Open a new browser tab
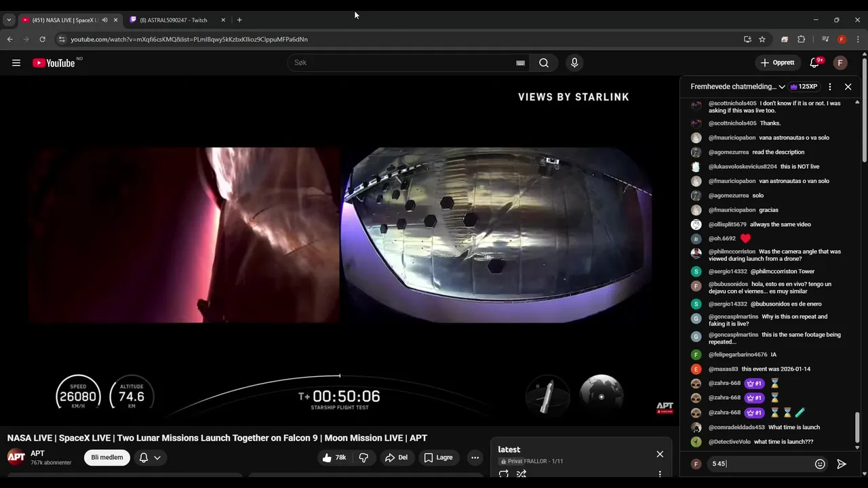This screenshot has height=488, width=868. click(x=239, y=20)
